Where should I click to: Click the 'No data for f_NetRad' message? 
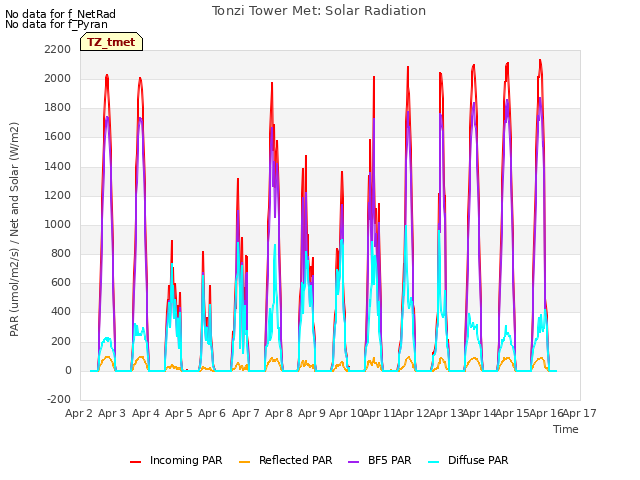(x=60, y=14)
